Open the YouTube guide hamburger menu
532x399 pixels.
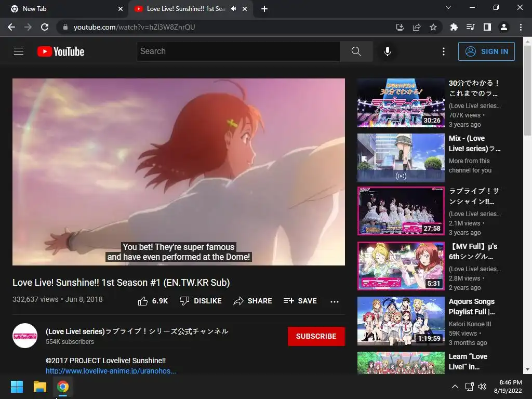tap(19, 51)
